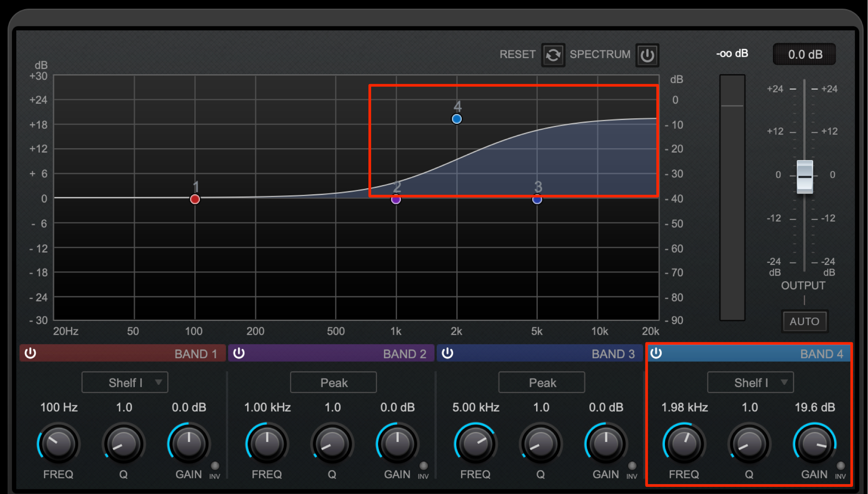
Task: Click Band 4 Q knob
Action: click(x=749, y=444)
